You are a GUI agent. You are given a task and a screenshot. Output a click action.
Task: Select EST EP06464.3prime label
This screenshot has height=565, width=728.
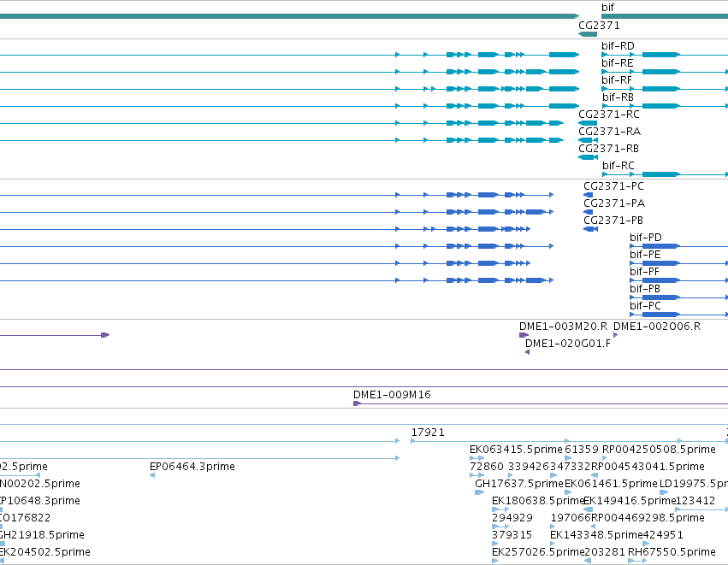click(x=192, y=467)
